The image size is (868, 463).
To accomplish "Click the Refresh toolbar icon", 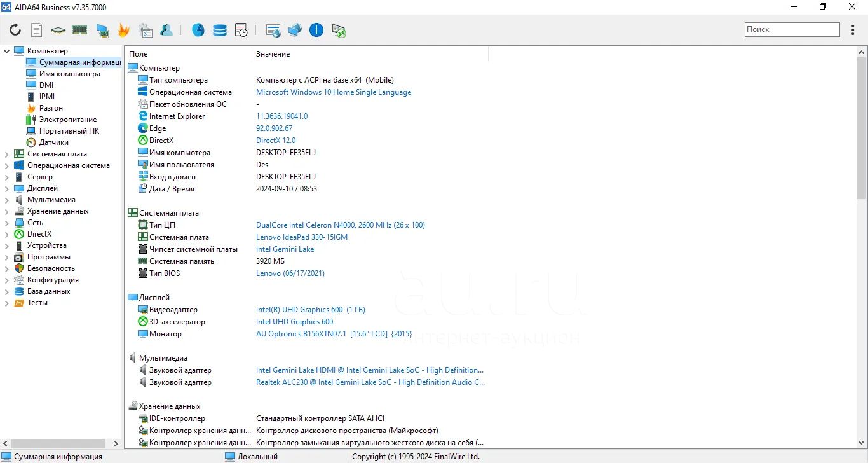I will coord(15,30).
